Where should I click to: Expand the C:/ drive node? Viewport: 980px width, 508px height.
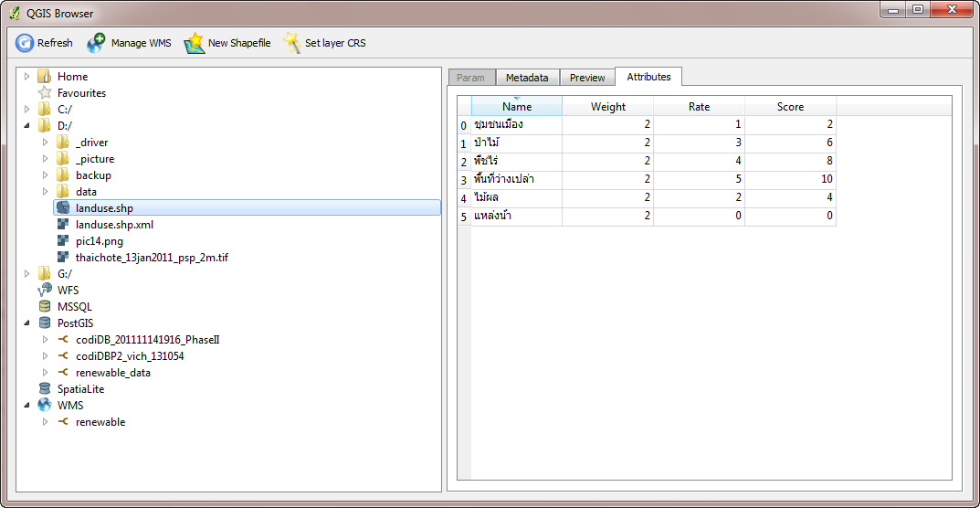tap(26, 109)
